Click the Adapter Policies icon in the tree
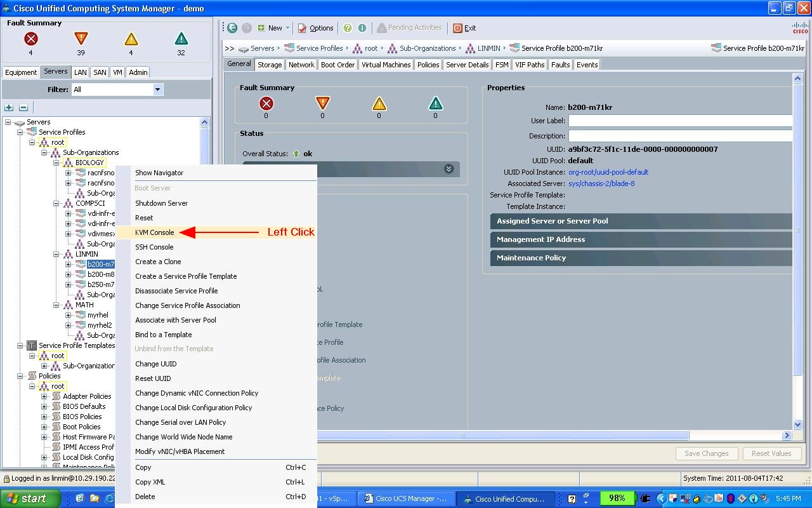The height and width of the screenshot is (508, 812). (56, 396)
